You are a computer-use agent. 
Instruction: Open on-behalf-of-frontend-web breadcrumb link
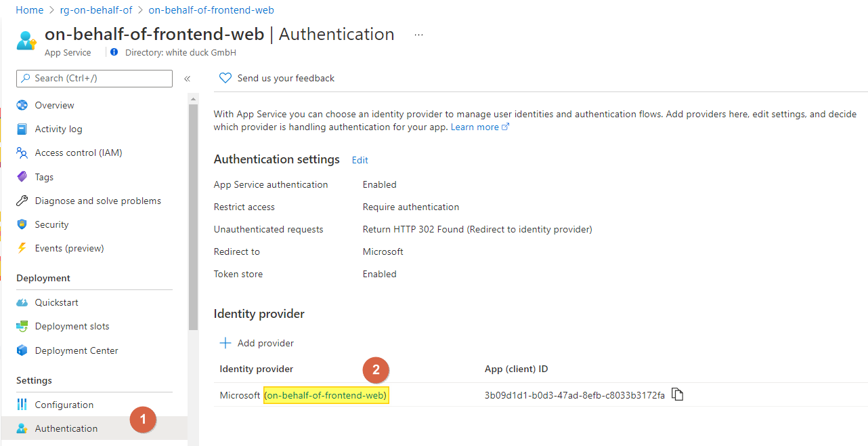point(211,10)
